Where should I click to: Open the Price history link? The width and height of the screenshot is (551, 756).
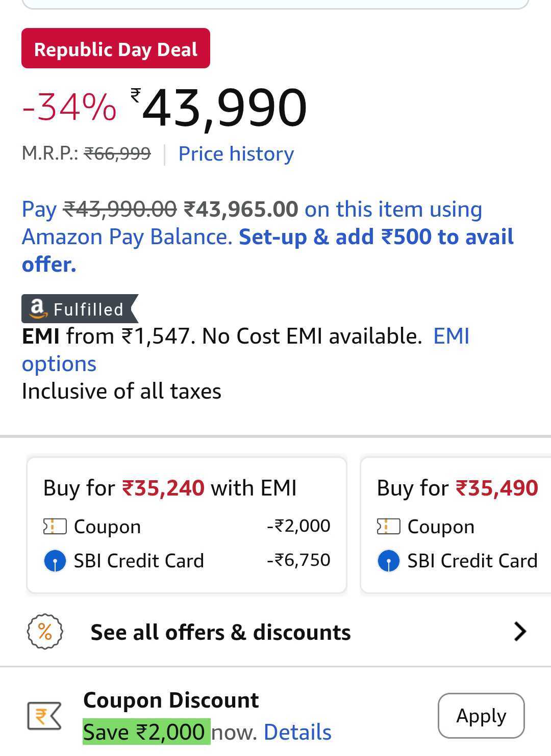[236, 154]
